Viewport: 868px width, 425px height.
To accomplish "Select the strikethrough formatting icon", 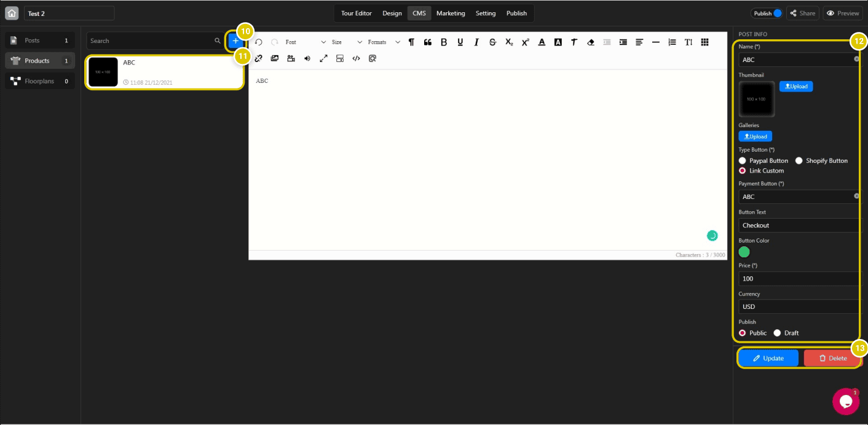I will coord(492,42).
